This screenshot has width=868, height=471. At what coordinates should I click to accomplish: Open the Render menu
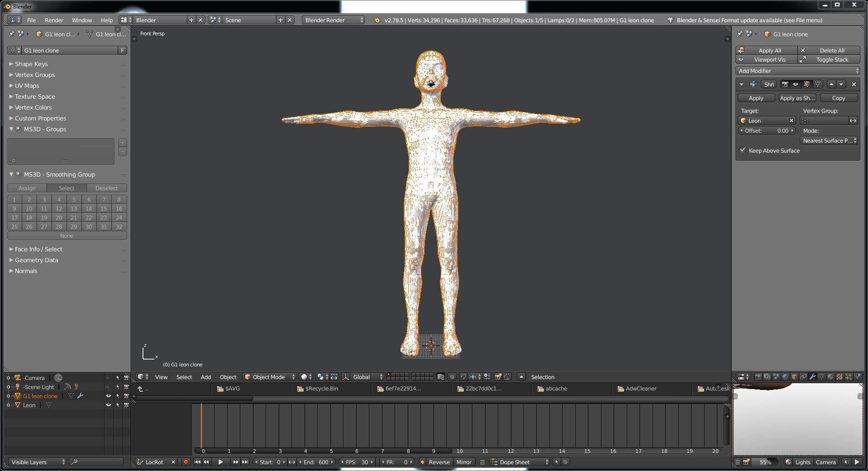tap(54, 20)
